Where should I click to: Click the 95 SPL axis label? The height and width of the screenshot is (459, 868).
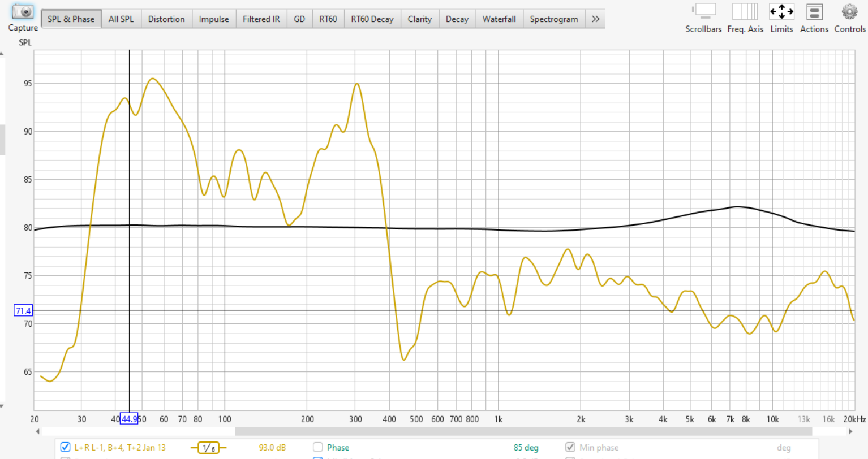click(27, 83)
